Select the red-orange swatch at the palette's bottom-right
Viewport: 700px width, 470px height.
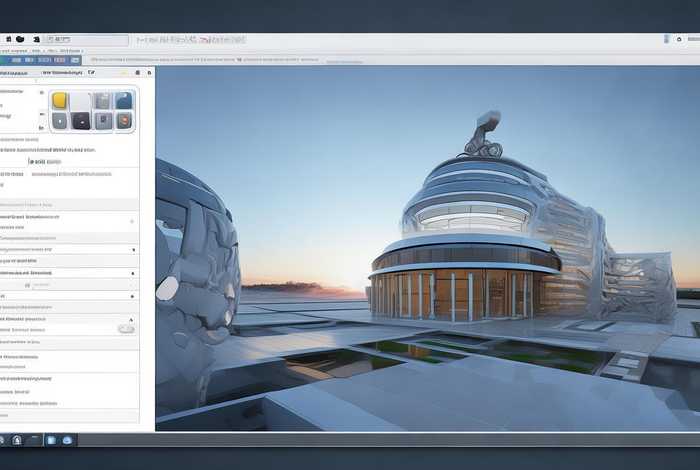click(124, 121)
